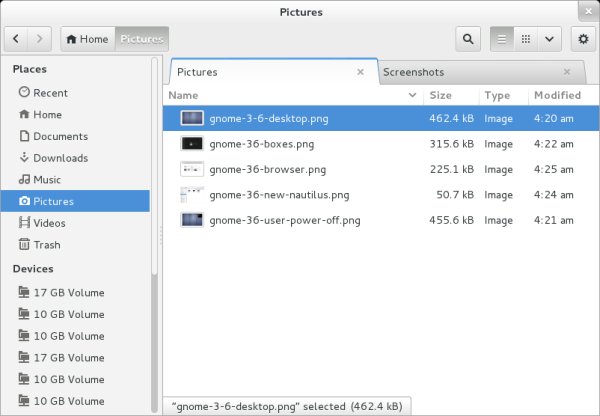Image resolution: width=600 pixels, height=416 pixels.
Task: Switch to the Screenshots tab
Action: point(414,72)
